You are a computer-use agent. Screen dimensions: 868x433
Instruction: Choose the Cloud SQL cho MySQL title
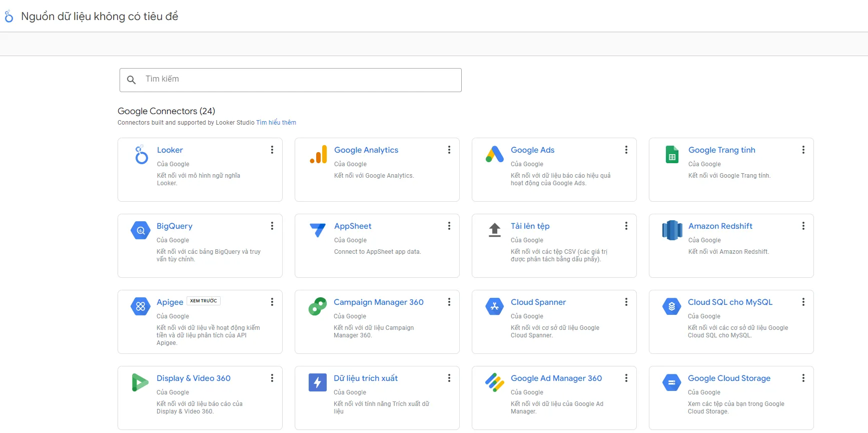click(730, 302)
